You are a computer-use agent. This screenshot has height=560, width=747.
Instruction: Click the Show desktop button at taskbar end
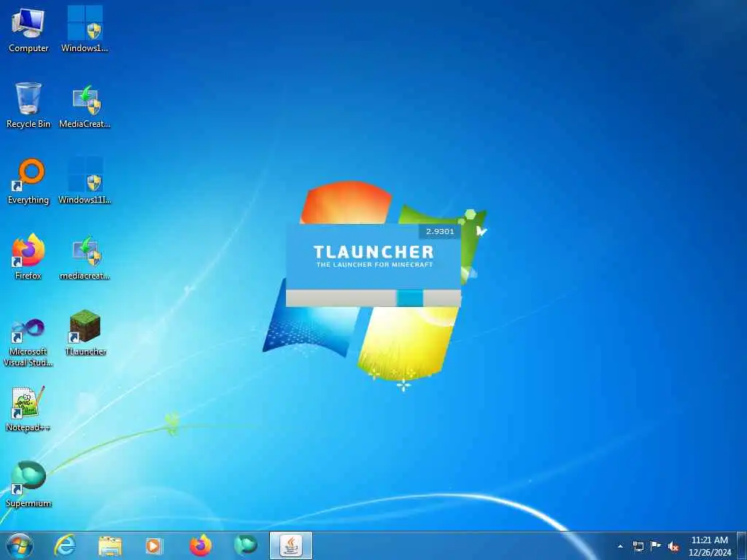(x=742, y=545)
